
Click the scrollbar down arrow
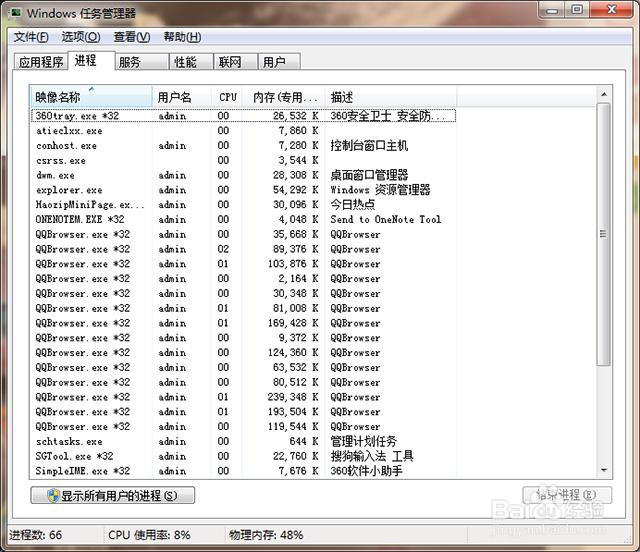click(x=604, y=471)
